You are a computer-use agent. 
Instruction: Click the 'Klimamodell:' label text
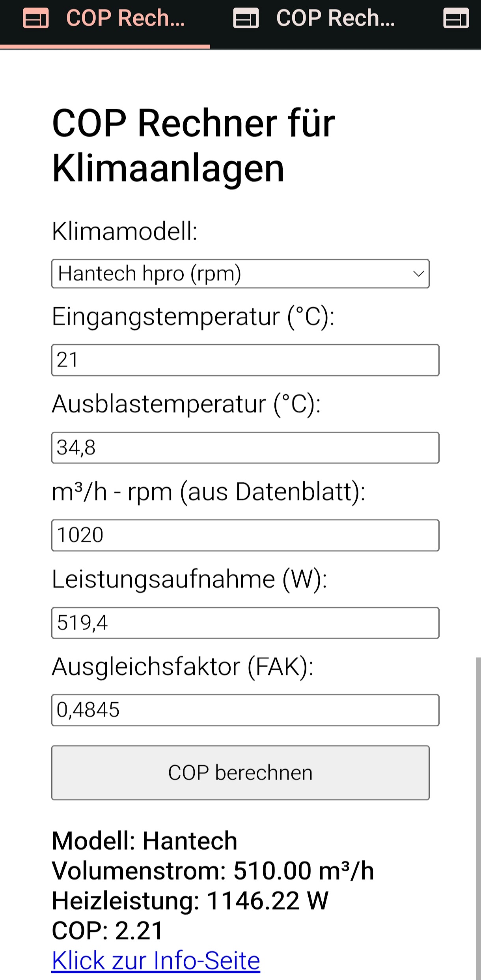(125, 231)
